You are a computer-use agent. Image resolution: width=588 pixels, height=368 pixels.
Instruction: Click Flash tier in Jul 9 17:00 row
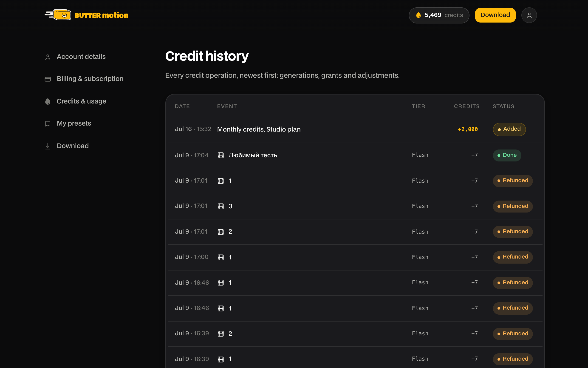pos(420,257)
